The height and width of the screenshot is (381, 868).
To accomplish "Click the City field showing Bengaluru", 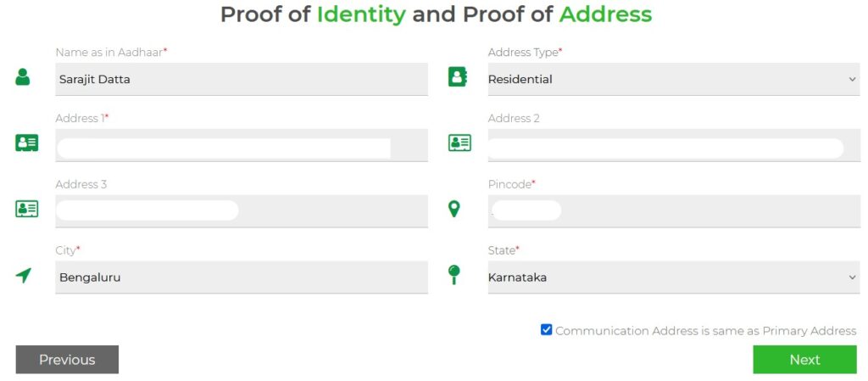I will tap(242, 277).
